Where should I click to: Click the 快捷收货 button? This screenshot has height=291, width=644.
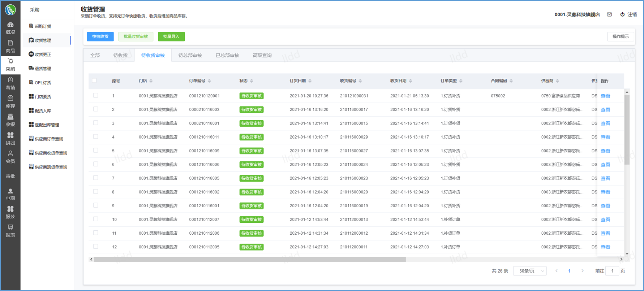pyautogui.click(x=100, y=36)
